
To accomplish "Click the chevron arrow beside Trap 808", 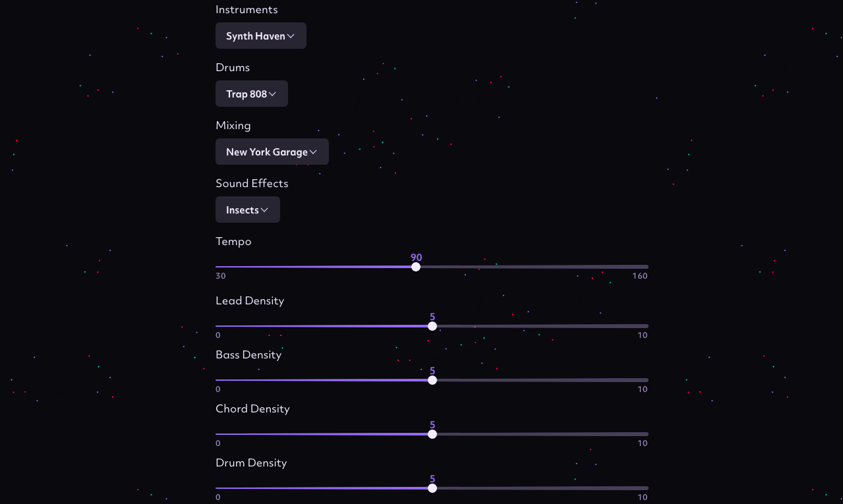I will point(272,94).
